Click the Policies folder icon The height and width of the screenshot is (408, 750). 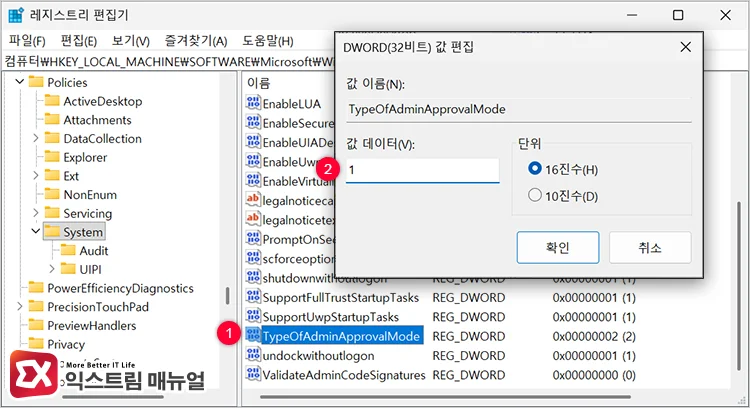(36, 82)
